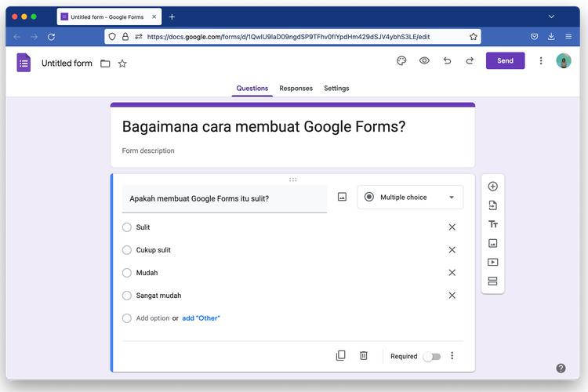
Task: Select the Sangat mudah radio button
Action: point(127,296)
